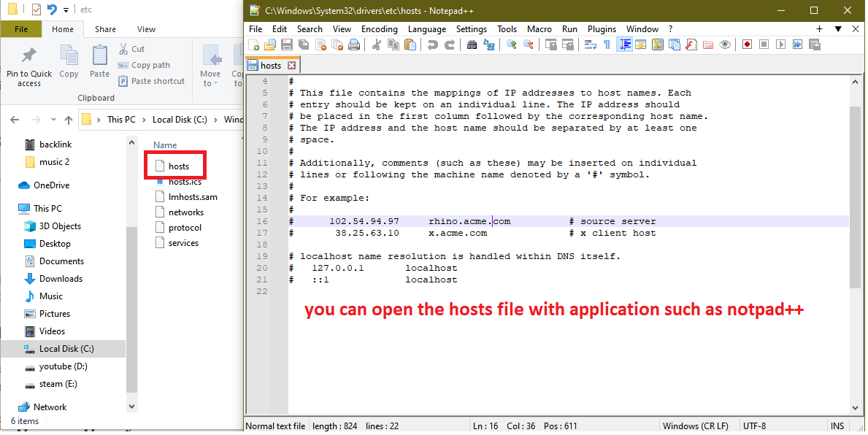
Task: Print the document from Notepad++ toolbar
Action: coord(354,45)
